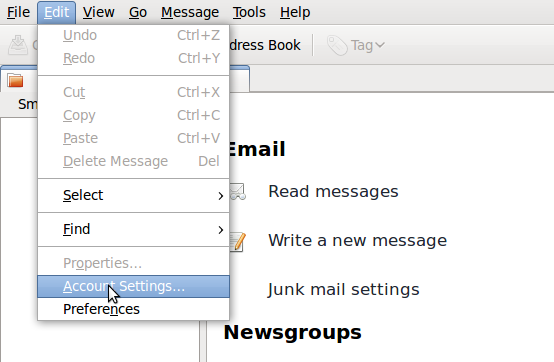Image resolution: width=554 pixels, height=362 pixels.
Task: Click the Write a new message link
Action: click(358, 241)
